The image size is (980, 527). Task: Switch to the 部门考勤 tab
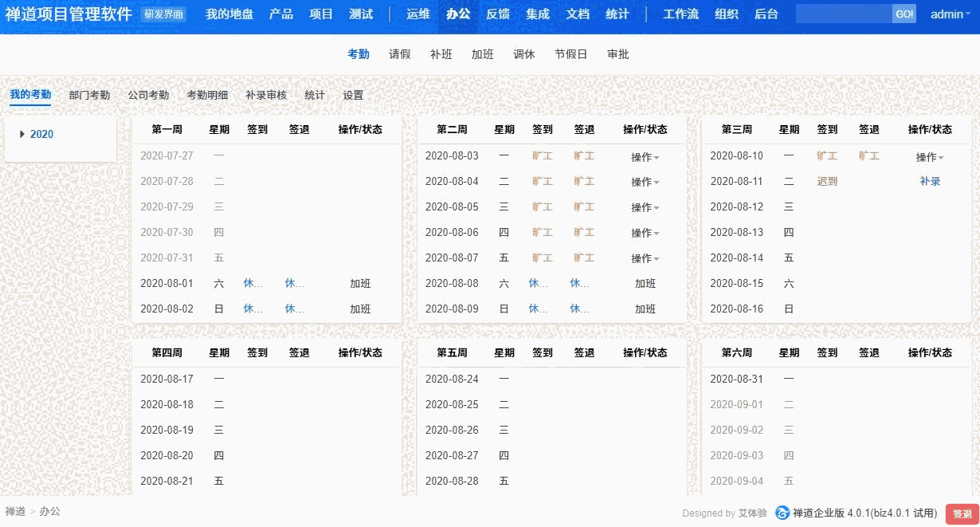point(90,94)
